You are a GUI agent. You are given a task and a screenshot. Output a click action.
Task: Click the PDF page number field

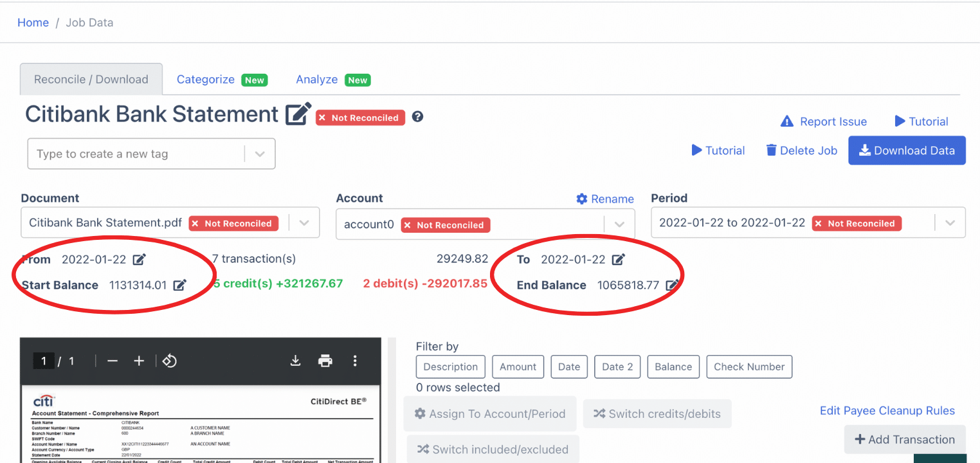(x=43, y=361)
